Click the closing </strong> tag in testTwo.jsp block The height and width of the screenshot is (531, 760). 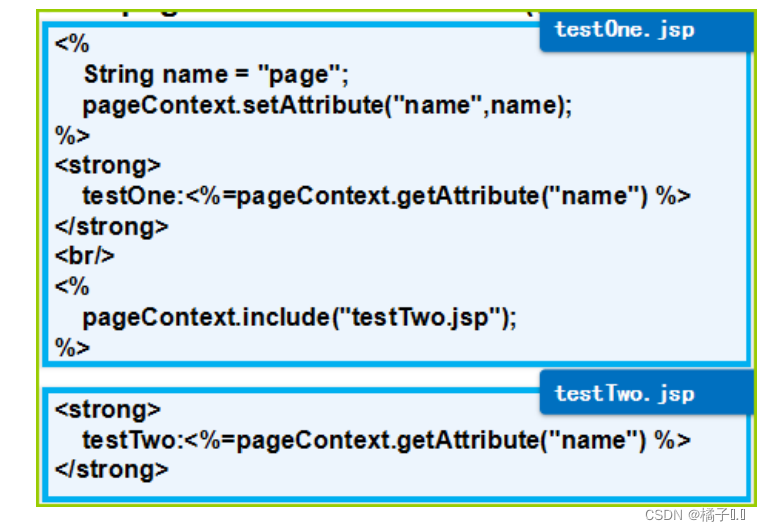coord(112,469)
